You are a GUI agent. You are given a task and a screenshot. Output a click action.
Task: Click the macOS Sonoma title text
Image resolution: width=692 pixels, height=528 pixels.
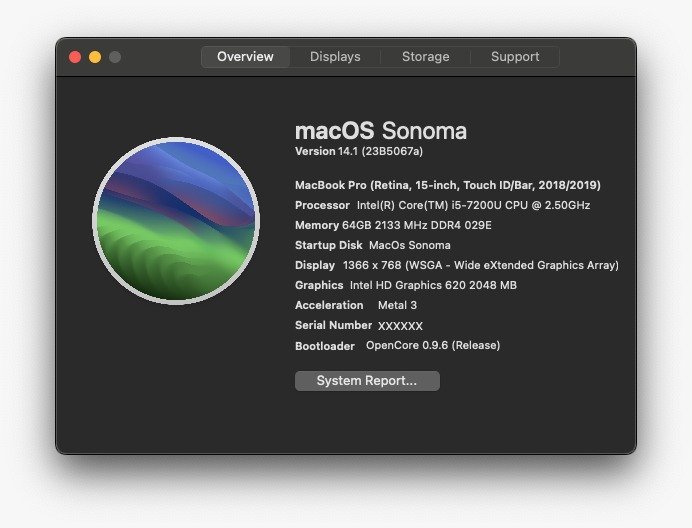[381, 131]
